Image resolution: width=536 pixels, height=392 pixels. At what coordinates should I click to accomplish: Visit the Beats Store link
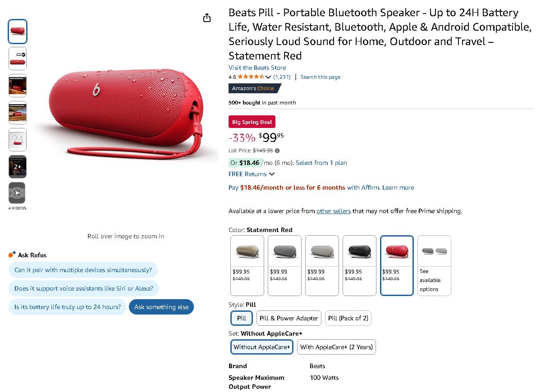coord(257,68)
